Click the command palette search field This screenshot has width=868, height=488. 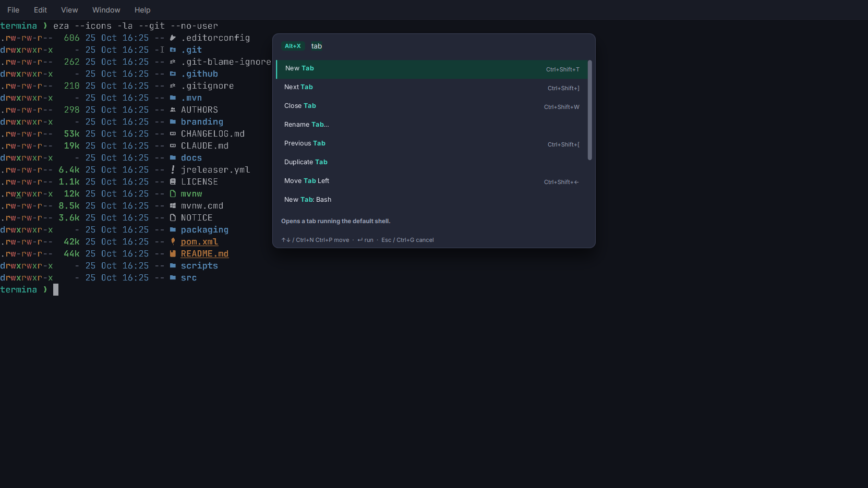pyautogui.click(x=449, y=46)
